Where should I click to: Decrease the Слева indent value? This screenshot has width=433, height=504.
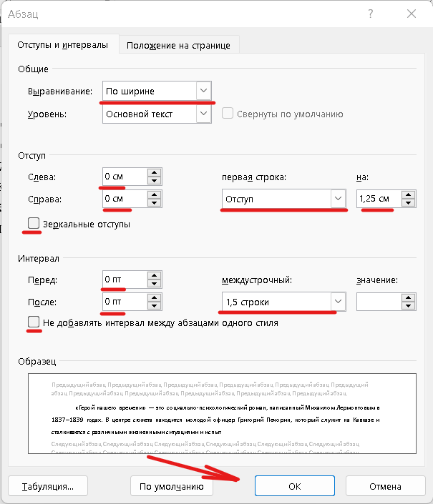[155, 181]
